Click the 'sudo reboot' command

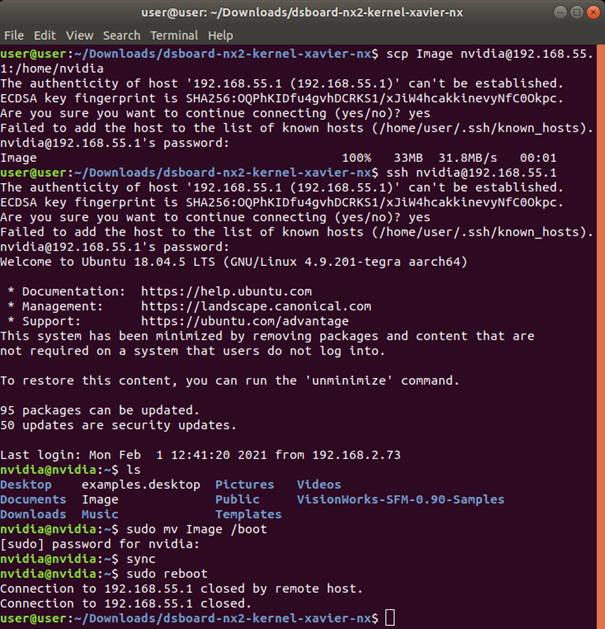click(167, 573)
